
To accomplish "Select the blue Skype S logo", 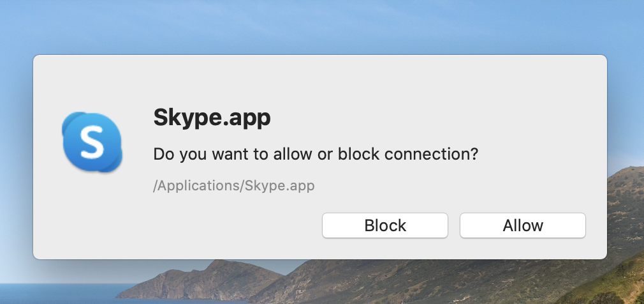I will 92,142.
